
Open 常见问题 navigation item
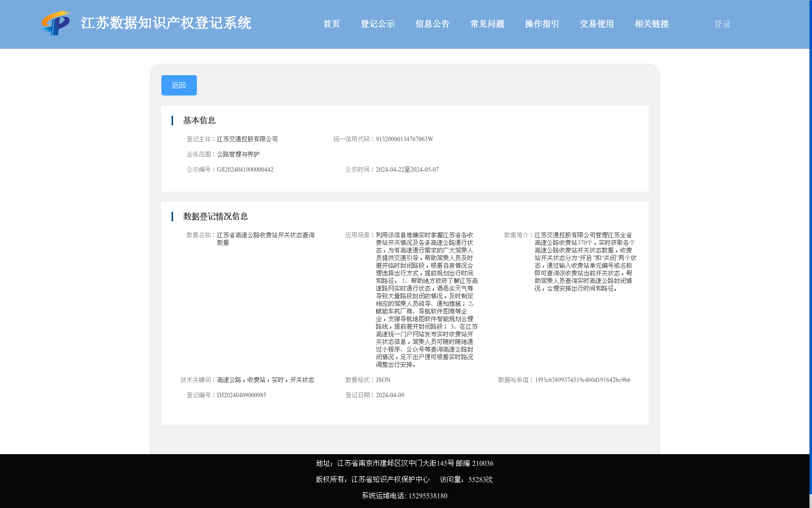[488, 24]
